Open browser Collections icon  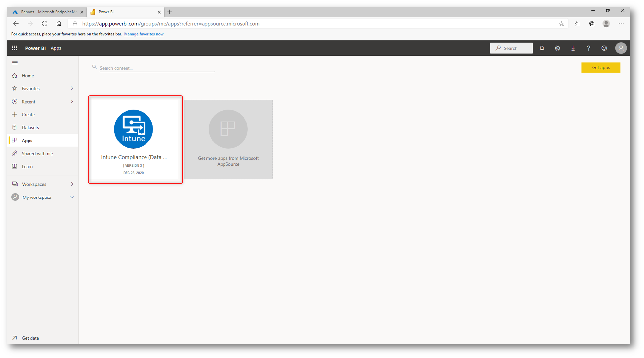point(592,24)
